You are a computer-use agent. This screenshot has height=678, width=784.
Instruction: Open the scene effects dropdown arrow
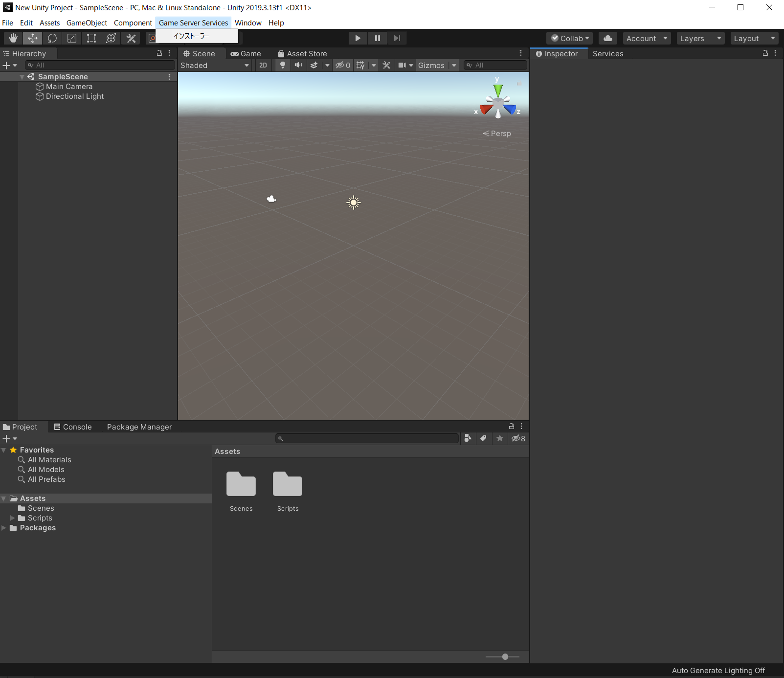[327, 65]
